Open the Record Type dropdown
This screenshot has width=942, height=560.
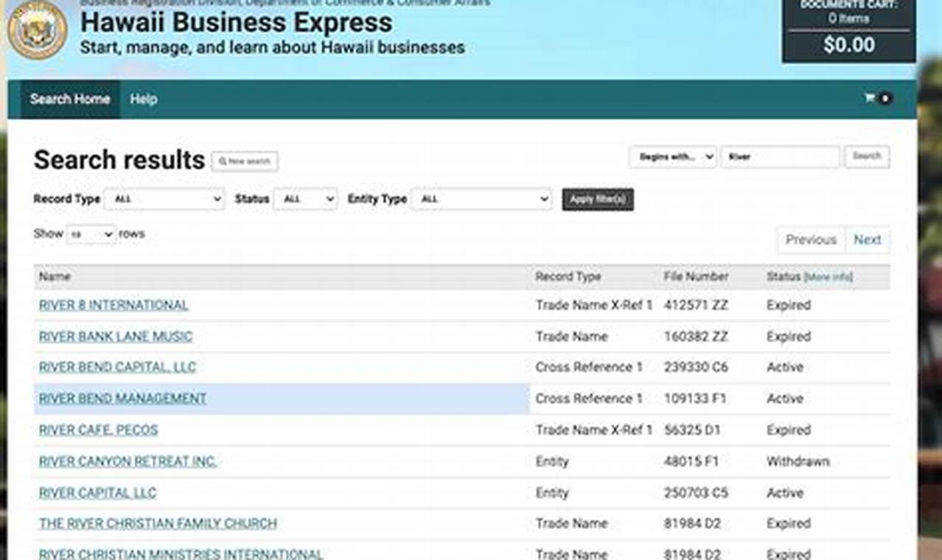tap(164, 199)
